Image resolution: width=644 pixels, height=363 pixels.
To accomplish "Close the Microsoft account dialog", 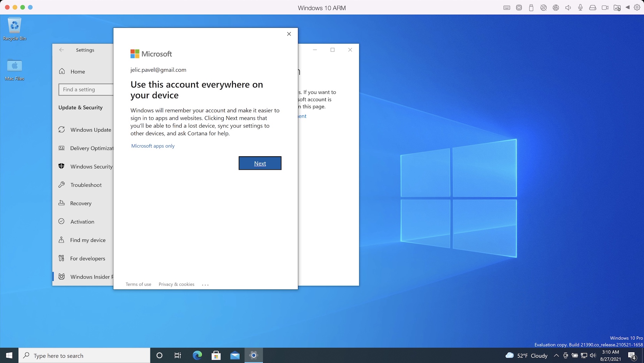I will coord(289,34).
